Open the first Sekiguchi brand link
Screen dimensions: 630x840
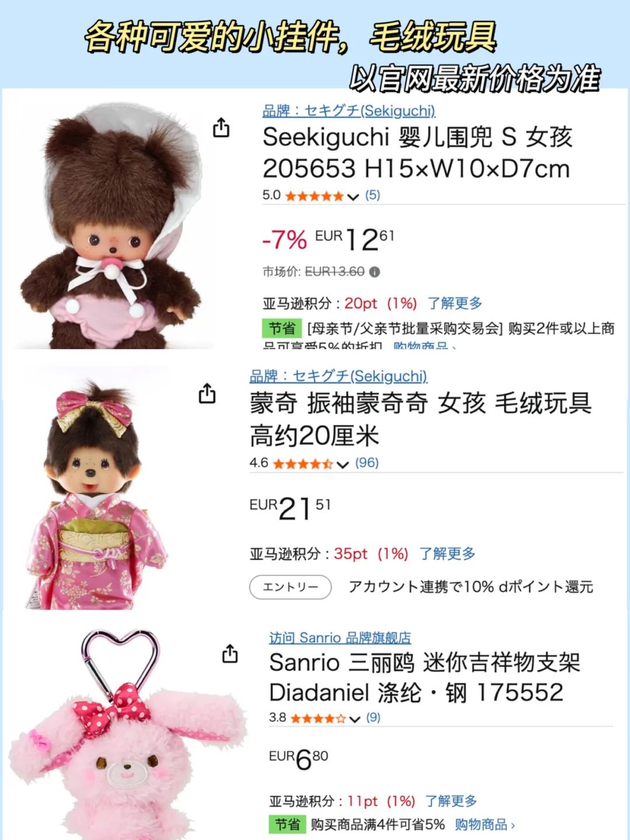pyautogui.click(x=349, y=111)
